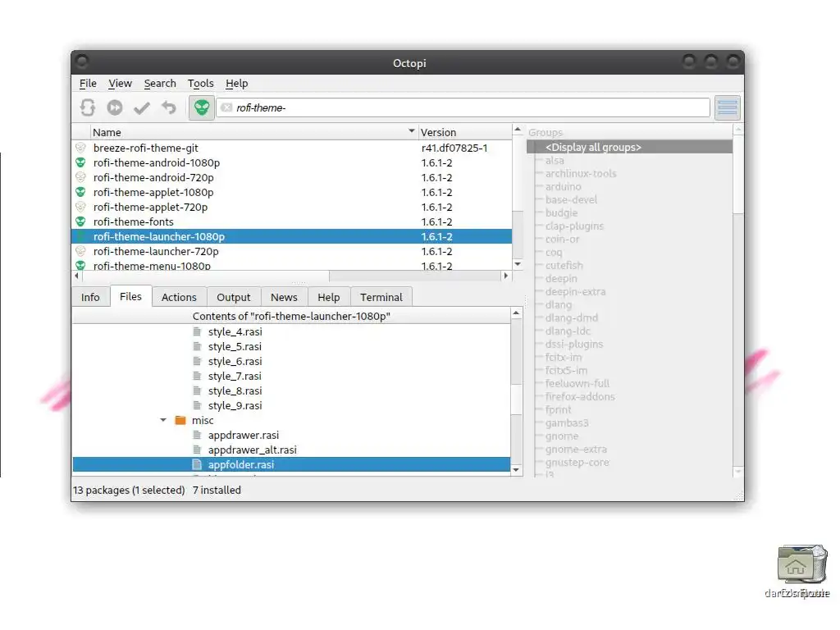This screenshot has width=840, height=630.
Task: Open the Help menu
Action: pyautogui.click(x=236, y=83)
